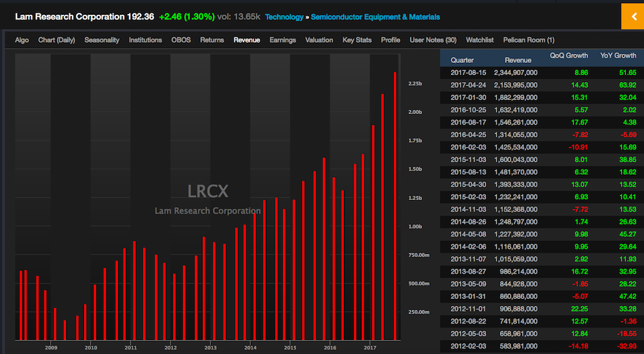Open Pelican Room (1) tab

(529, 40)
